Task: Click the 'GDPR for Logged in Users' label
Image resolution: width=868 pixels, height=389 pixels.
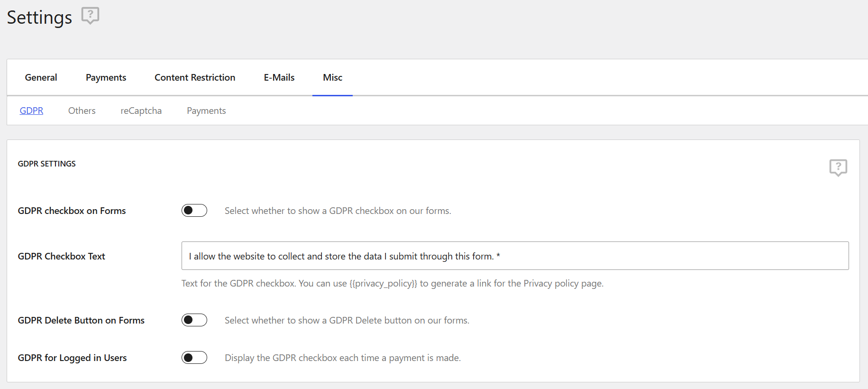Action: 72,358
